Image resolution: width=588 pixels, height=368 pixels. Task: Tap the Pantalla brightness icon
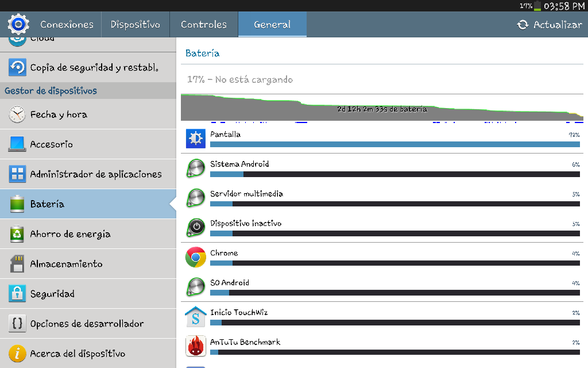[196, 139]
